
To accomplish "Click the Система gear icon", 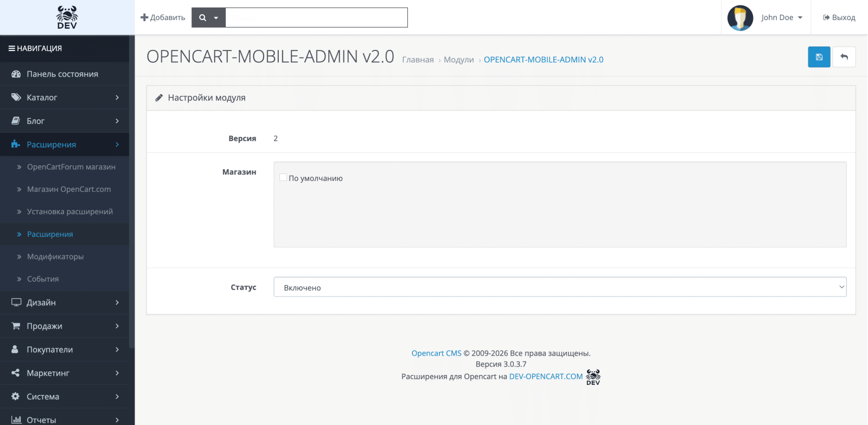I will (16, 396).
